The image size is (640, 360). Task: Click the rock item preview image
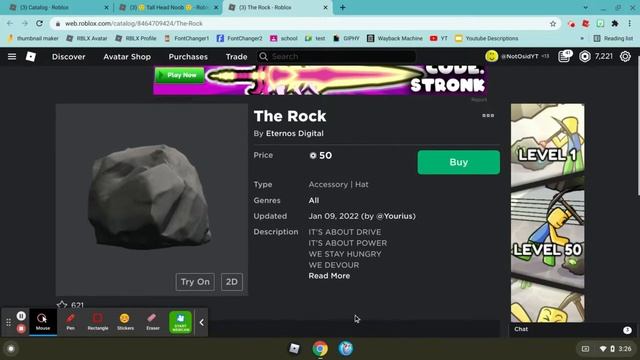point(151,199)
